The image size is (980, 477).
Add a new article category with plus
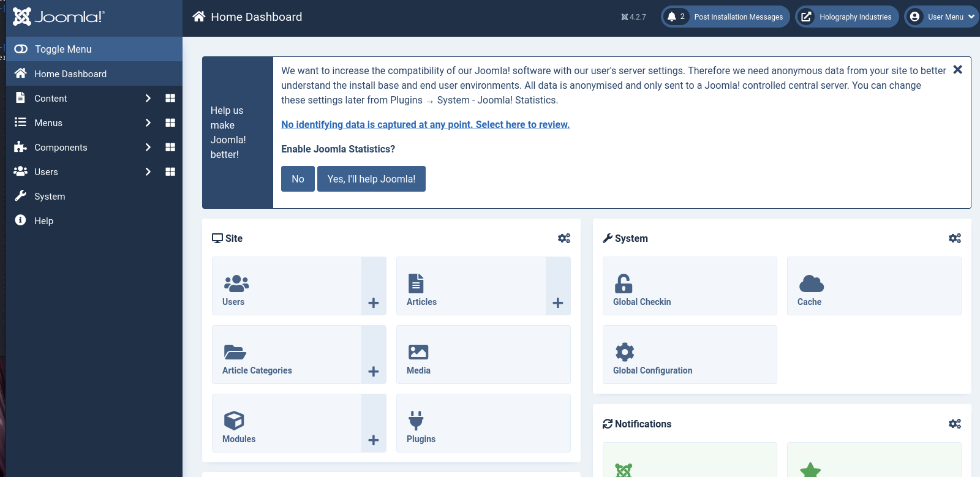[x=374, y=355]
